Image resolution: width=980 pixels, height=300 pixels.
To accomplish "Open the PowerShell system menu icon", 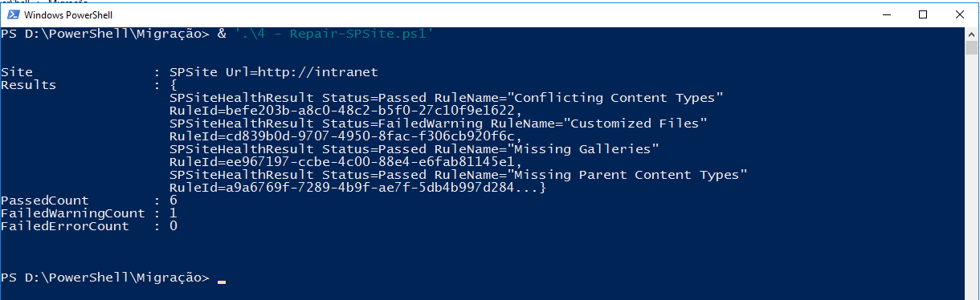I will (x=13, y=15).
